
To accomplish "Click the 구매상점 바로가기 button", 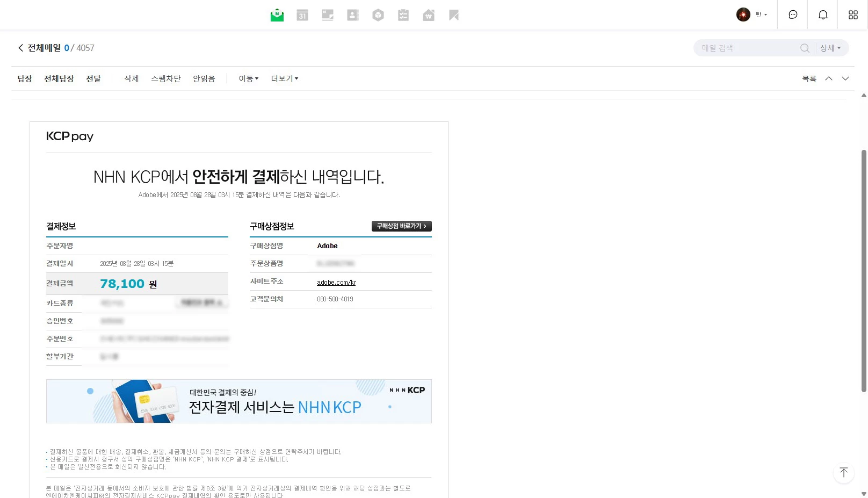I will click(x=402, y=226).
